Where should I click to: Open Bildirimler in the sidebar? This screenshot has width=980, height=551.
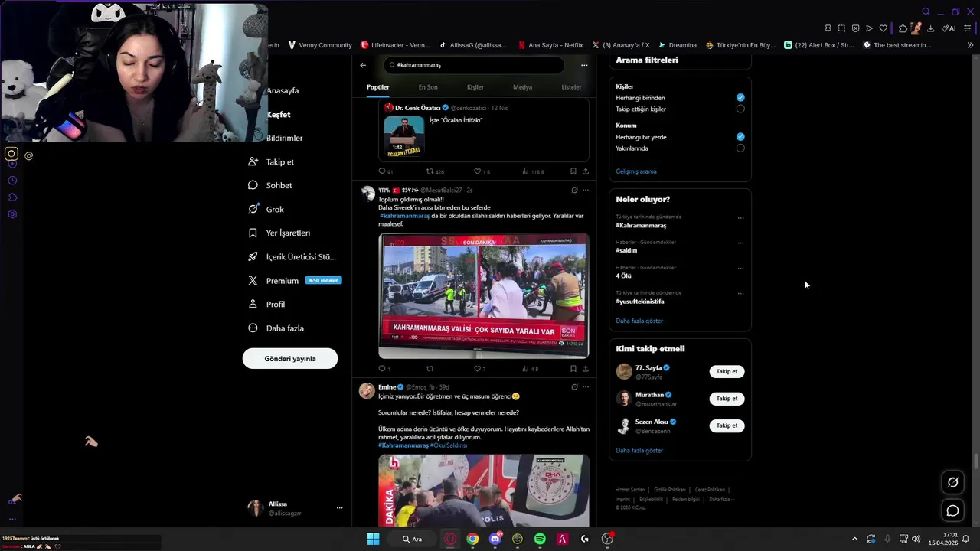(284, 138)
